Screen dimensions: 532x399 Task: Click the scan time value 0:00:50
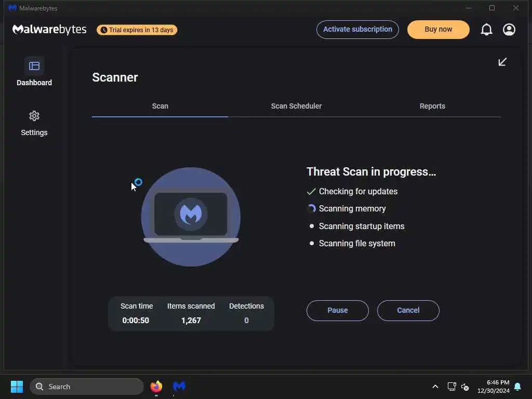(x=136, y=320)
